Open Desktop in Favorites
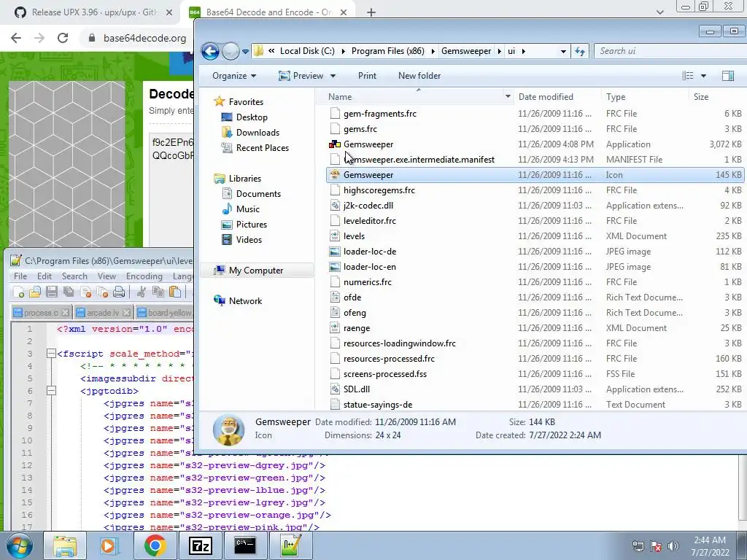Viewport: 747px width, 560px height. tap(252, 117)
